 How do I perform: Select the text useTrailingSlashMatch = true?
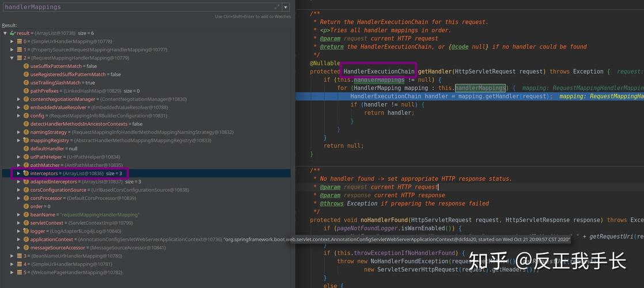point(61,82)
